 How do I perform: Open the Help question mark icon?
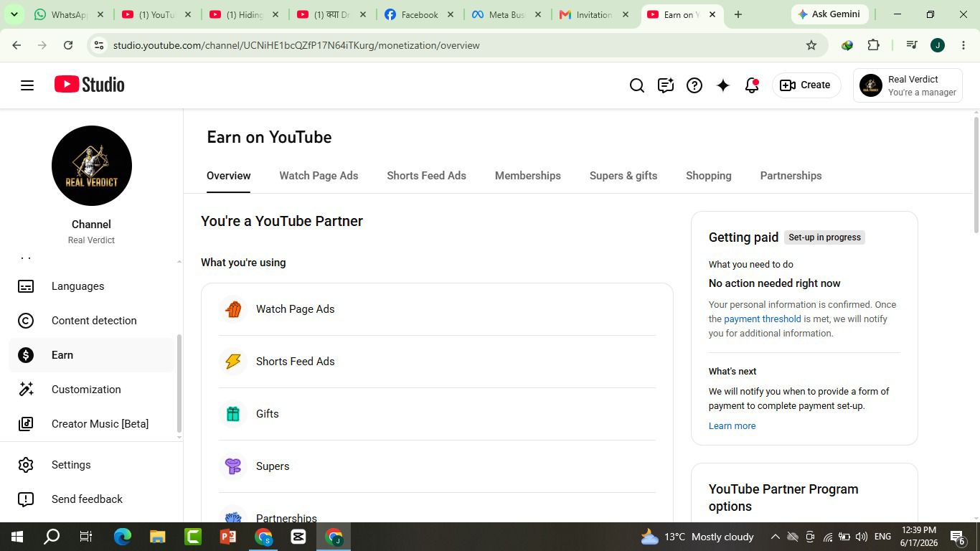694,85
